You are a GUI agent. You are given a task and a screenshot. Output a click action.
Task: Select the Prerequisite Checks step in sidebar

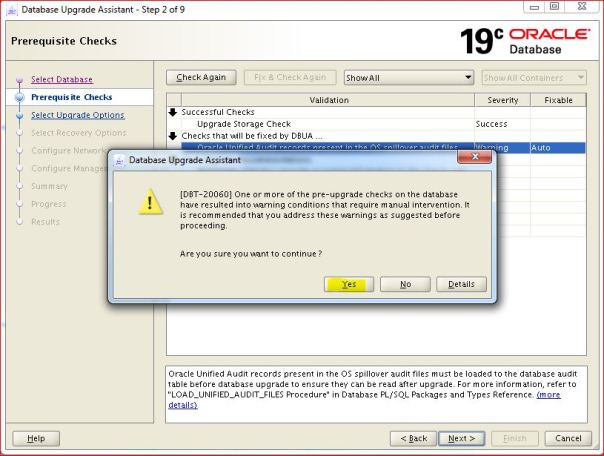71,97
